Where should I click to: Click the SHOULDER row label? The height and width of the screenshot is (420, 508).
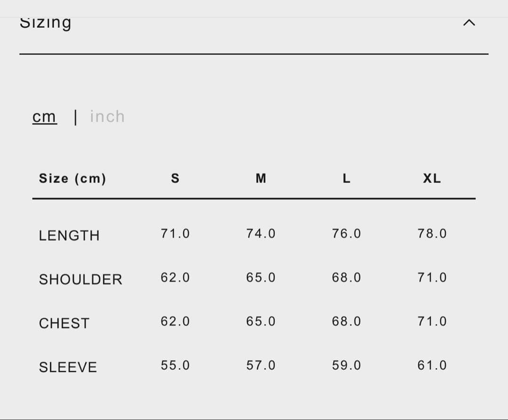click(x=80, y=280)
